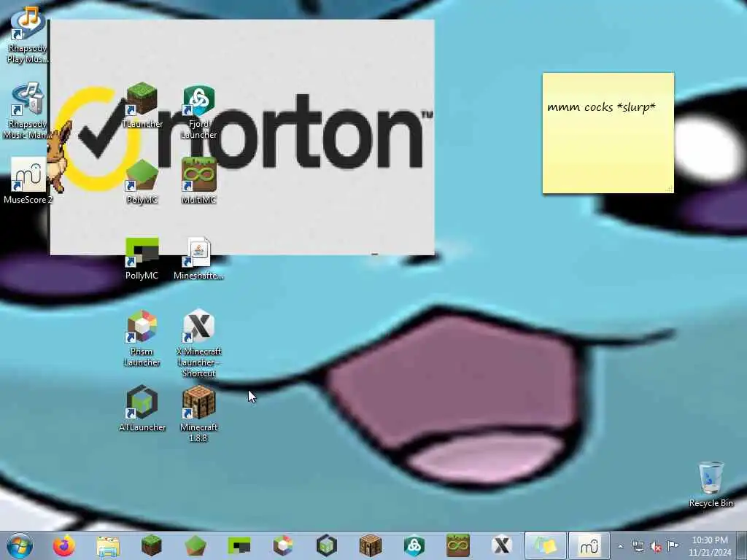The image size is (747, 560).
Task: Click Minecraft crafting table taskbar icon
Action: coord(371,545)
